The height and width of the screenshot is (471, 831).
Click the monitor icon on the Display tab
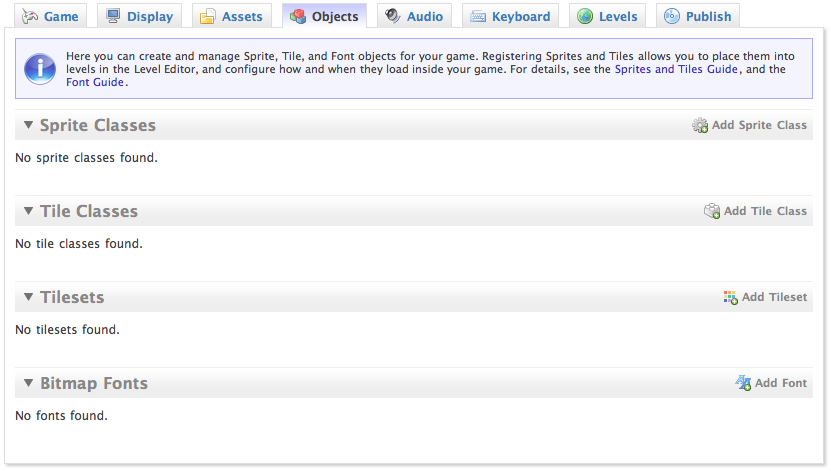coord(114,16)
